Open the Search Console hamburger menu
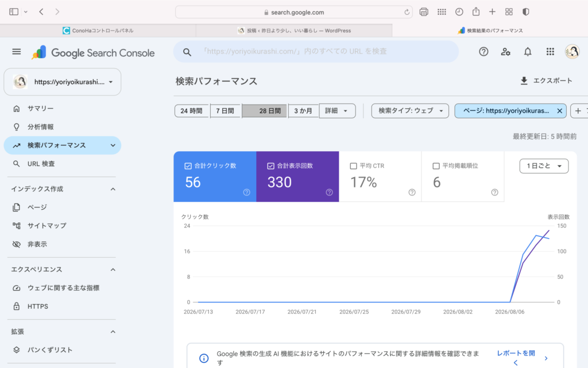The image size is (588, 368). click(17, 52)
